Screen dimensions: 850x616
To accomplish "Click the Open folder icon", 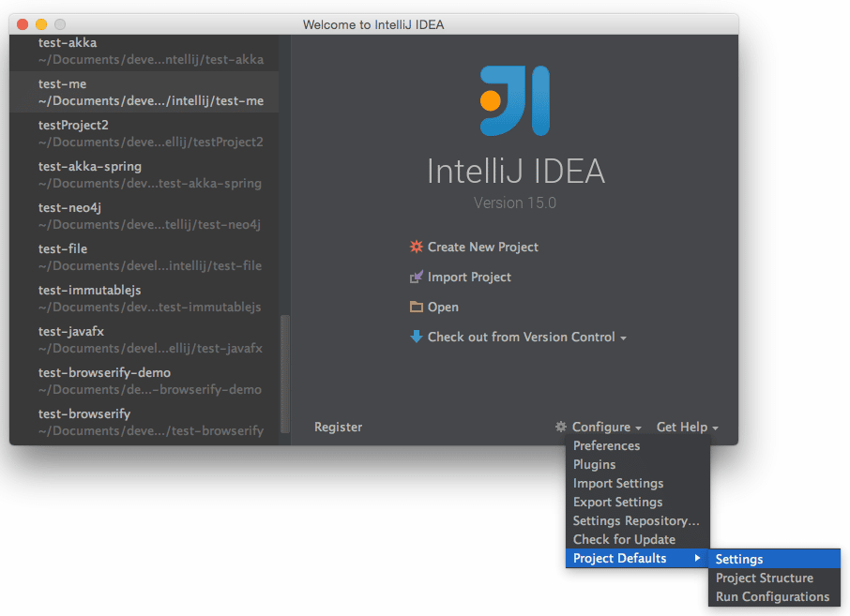I will pyautogui.click(x=416, y=308).
